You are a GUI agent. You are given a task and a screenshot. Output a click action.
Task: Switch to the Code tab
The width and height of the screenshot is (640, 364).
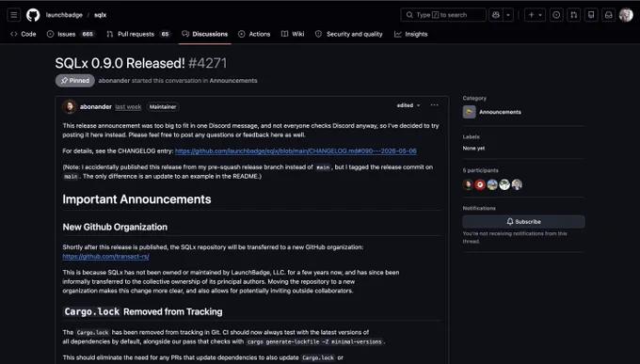click(x=24, y=34)
